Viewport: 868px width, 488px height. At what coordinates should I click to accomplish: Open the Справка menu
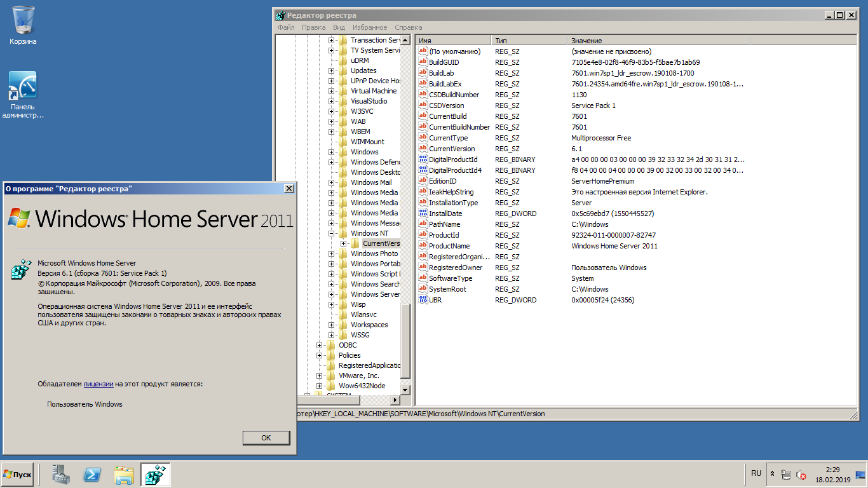[x=409, y=27]
